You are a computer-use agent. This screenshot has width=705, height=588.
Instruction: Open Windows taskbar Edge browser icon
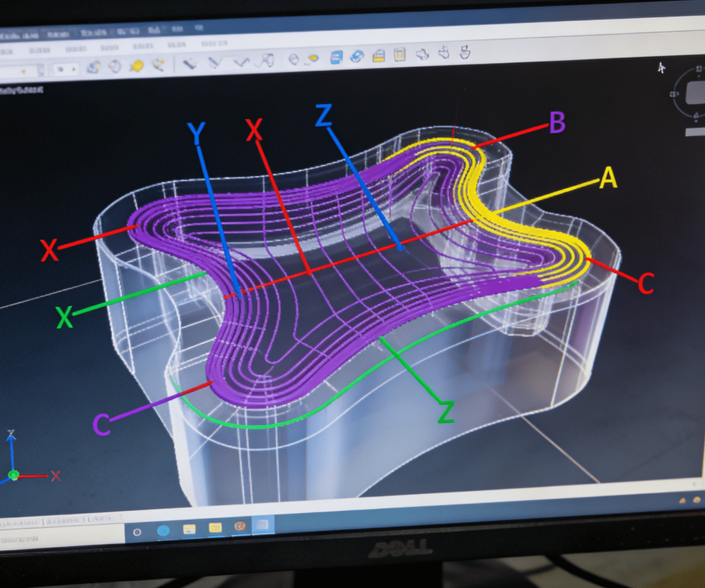point(164,531)
